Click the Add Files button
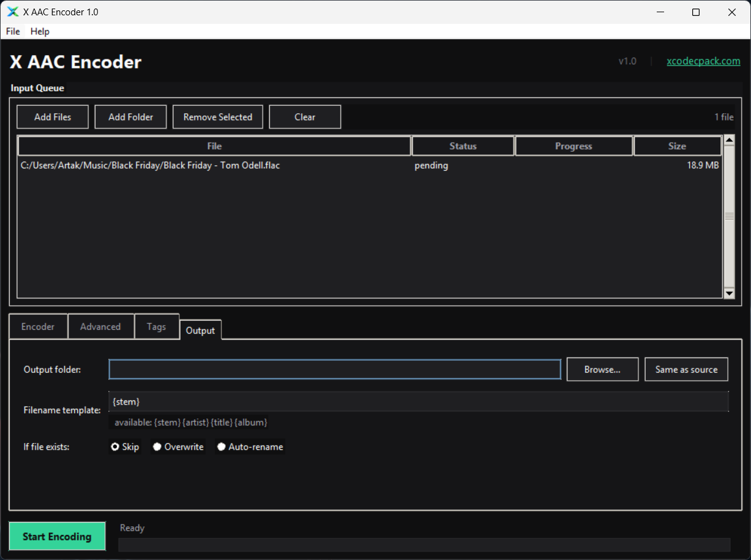The width and height of the screenshot is (751, 560). (53, 117)
